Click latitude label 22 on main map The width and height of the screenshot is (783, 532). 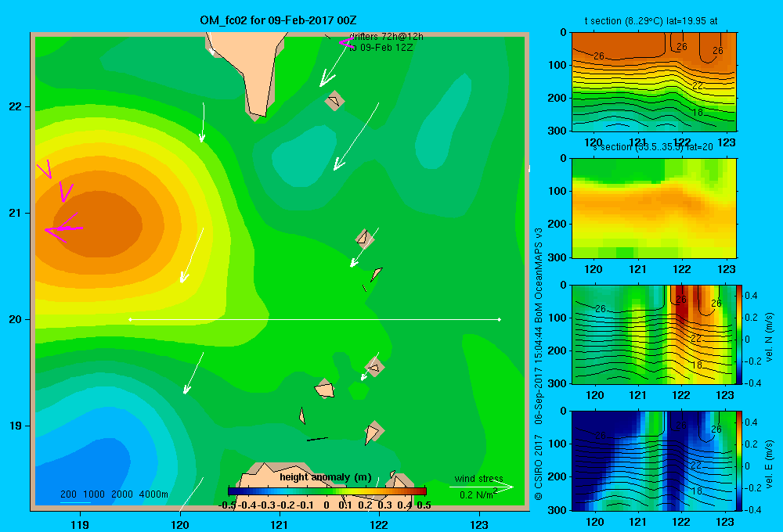pyautogui.click(x=16, y=106)
